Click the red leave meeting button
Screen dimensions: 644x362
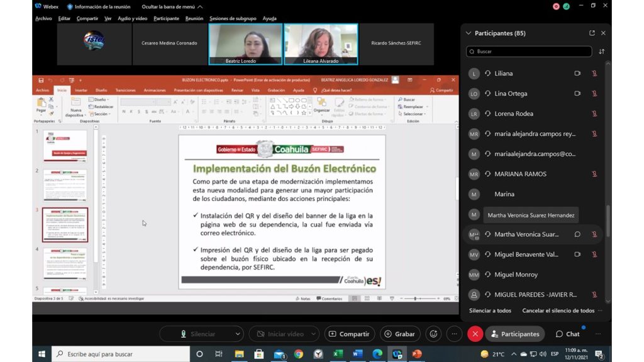[x=475, y=334]
